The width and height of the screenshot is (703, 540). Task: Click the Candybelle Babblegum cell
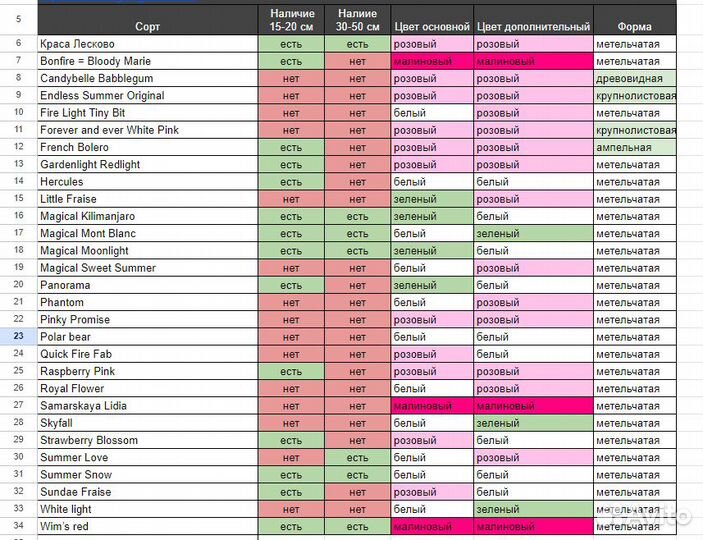click(x=147, y=78)
